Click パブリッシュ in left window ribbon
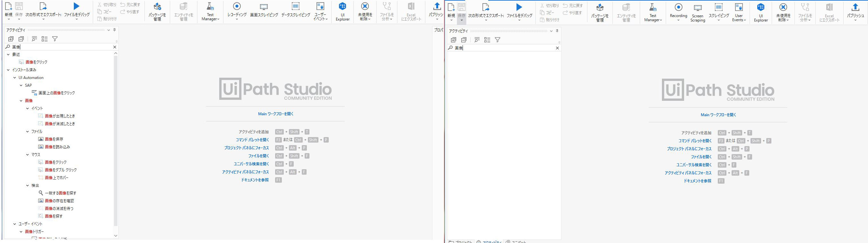868x243 pixels. coord(436,12)
